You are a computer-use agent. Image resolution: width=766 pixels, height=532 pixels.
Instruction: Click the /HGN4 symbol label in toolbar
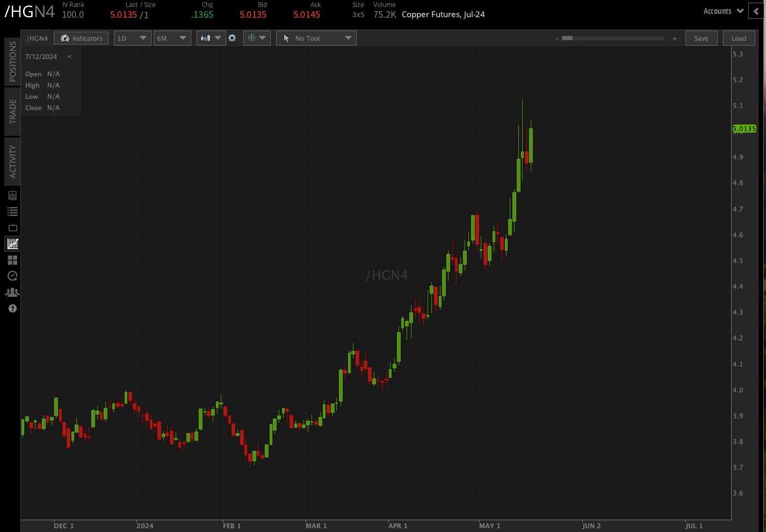[x=38, y=38]
